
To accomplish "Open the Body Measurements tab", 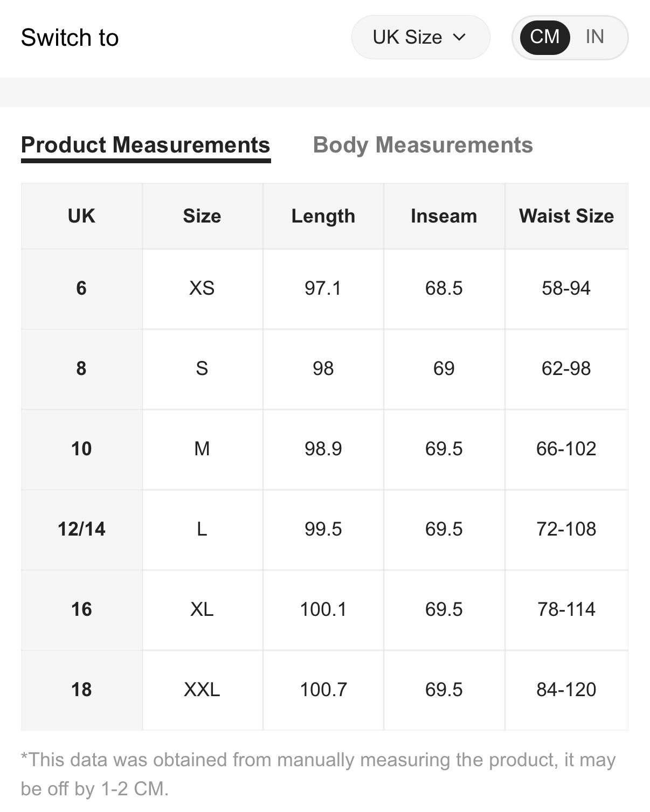I will [423, 145].
